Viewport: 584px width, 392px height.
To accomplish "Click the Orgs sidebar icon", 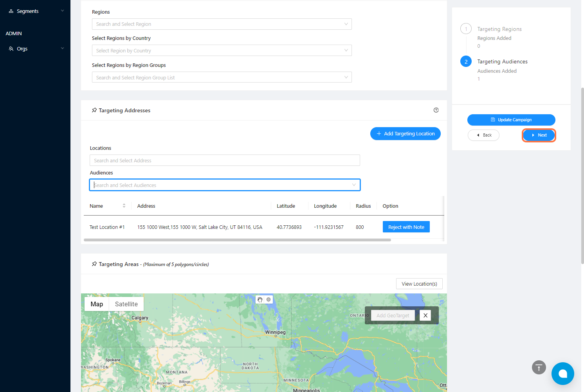I will (11, 49).
